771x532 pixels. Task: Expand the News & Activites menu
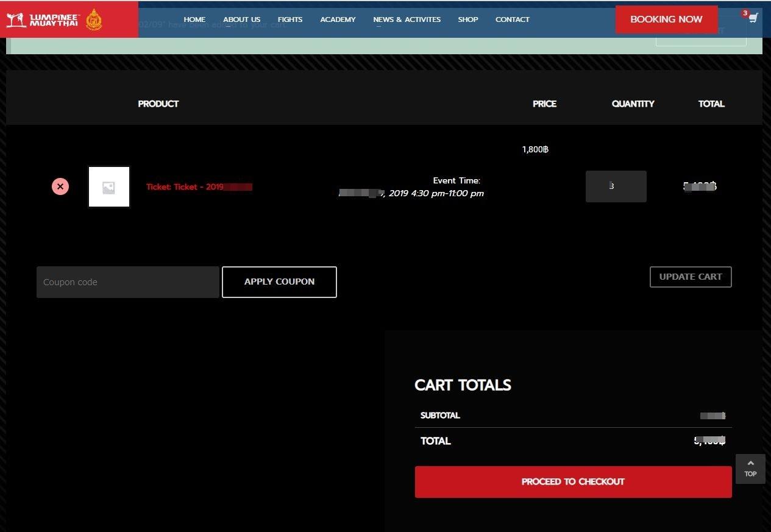[407, 20]
